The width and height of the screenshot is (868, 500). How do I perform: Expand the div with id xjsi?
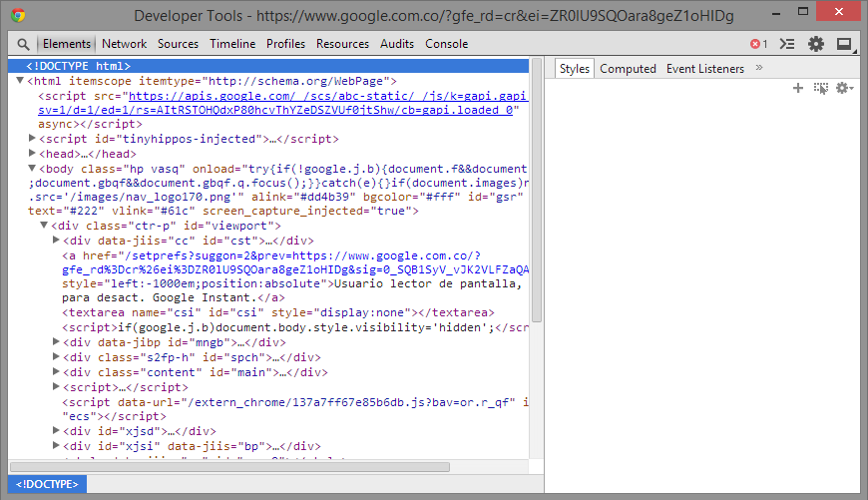(56, 445)
